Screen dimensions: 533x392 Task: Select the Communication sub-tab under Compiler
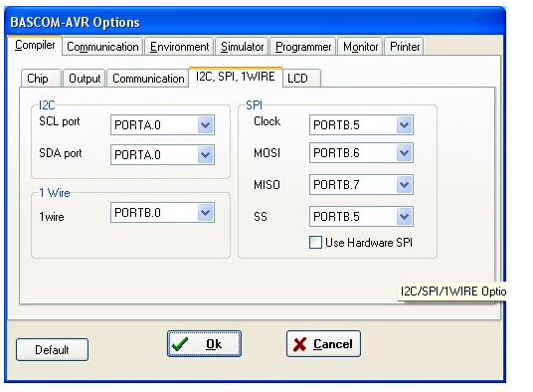coord(148,79)
